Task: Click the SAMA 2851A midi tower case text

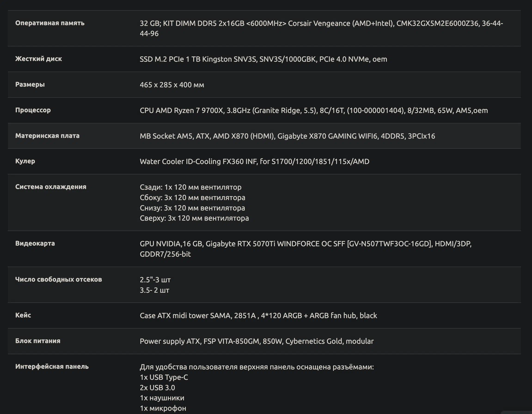Action: [x=258, y=316]
